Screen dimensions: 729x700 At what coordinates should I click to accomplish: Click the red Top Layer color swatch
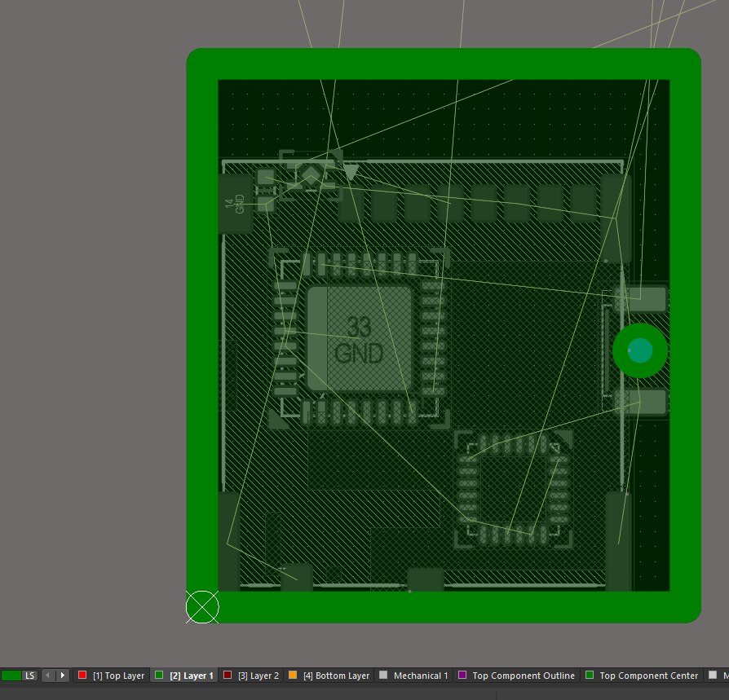[82, 675]
